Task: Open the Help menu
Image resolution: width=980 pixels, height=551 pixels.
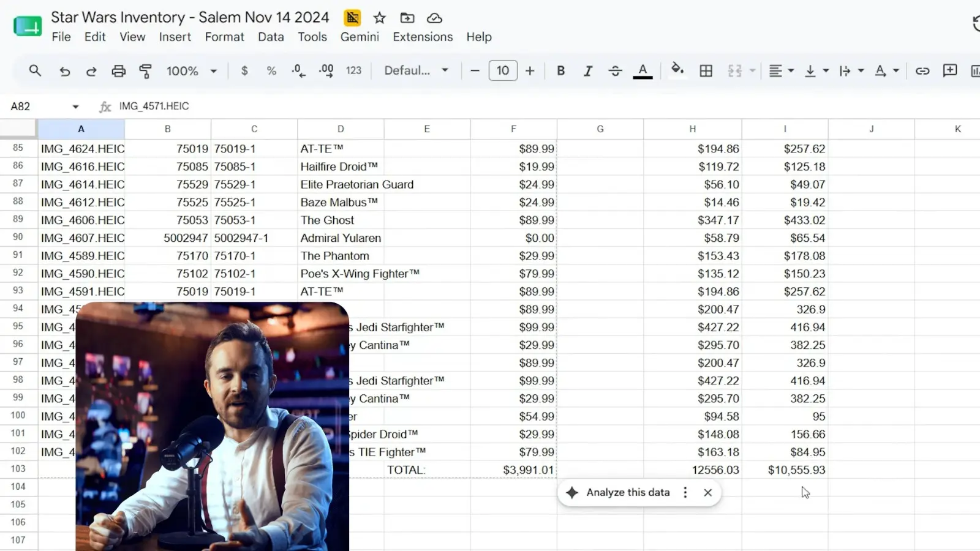Action: coord(479,37)
